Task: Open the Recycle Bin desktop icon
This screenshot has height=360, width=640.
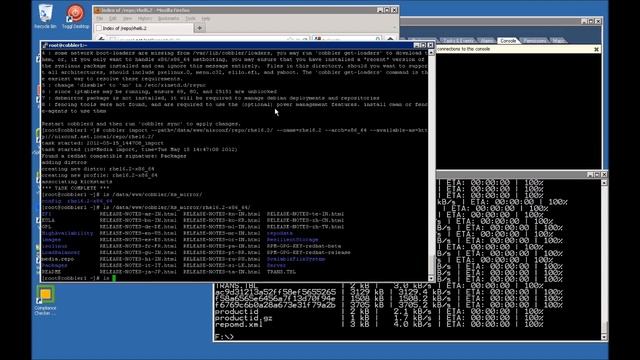Action: click(45, 16)
